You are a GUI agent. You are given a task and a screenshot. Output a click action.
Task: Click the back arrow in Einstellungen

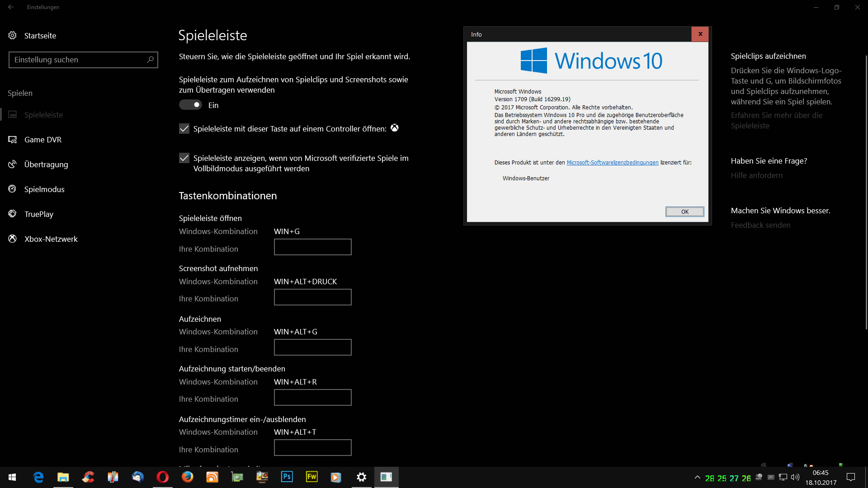[11, 7]
